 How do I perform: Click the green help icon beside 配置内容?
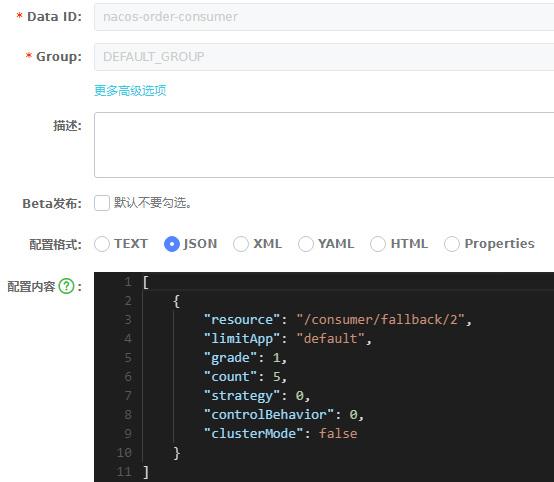click(x=66, y=286)
